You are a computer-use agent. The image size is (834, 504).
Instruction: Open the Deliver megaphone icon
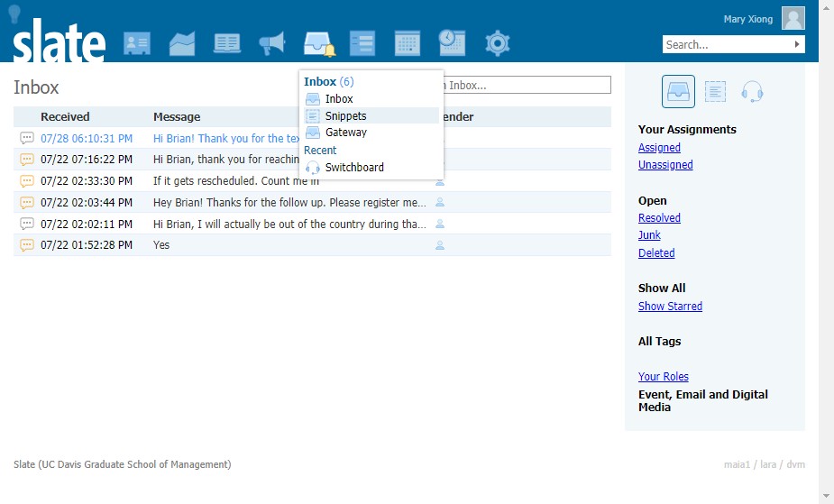point(272,43)
